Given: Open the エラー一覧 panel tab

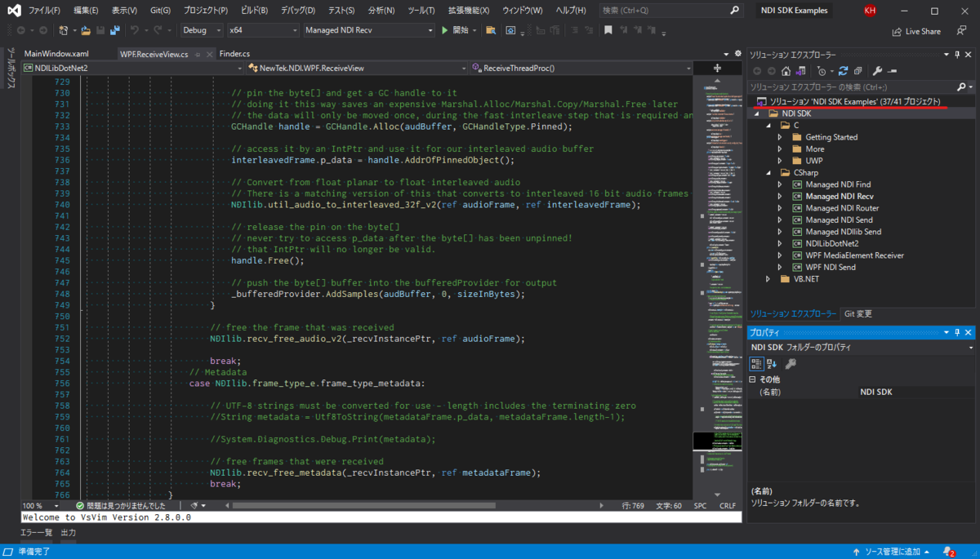Looking at the screenshot, I should (36, 532).
